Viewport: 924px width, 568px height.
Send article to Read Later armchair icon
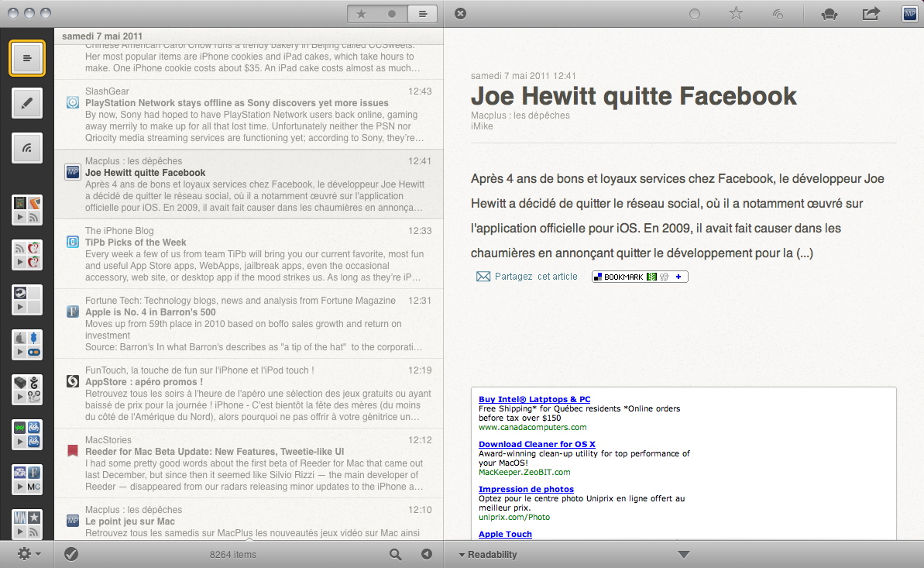pyautogui.click(x=830, y=14)
